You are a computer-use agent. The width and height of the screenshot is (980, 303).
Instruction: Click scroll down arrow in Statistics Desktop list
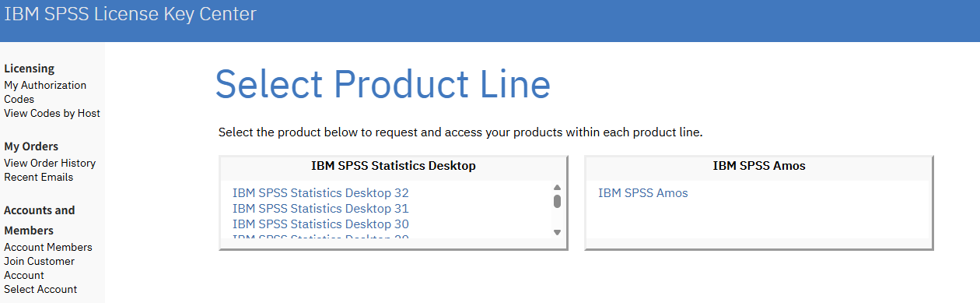[557, 232]
